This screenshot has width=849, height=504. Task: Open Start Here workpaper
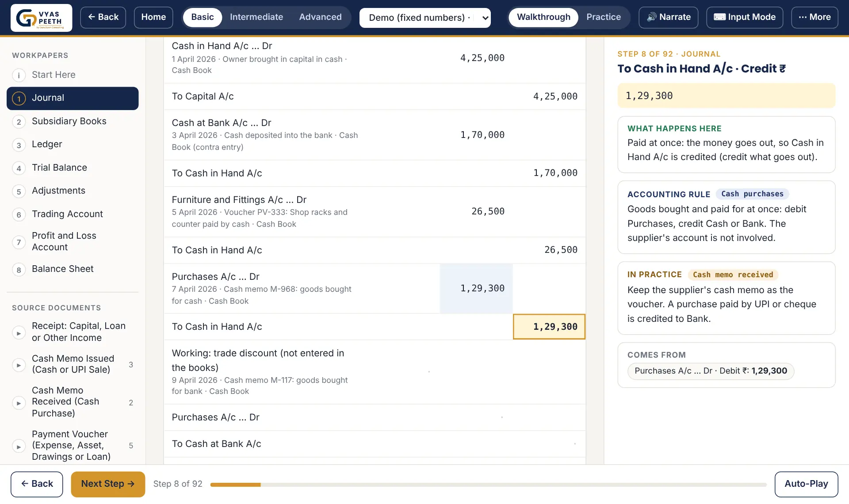[73, 75]
